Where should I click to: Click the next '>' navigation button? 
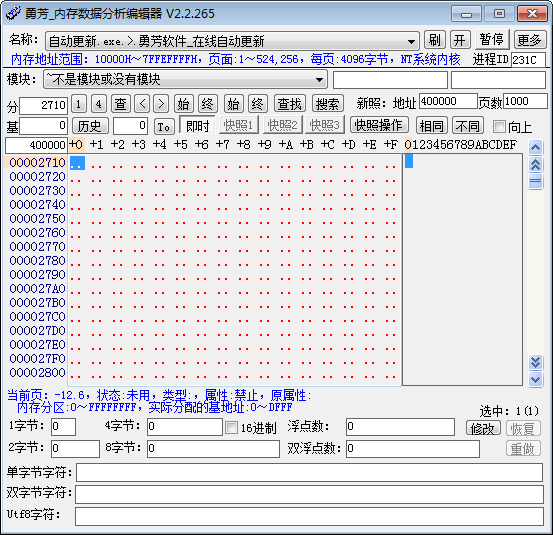click(161, 104)
